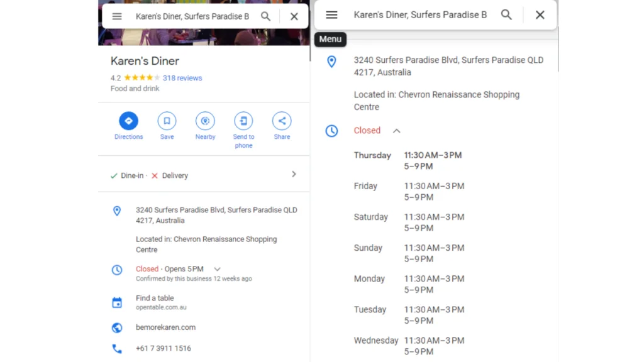Clear the search with X in right panel
The image size is (644, 362).
click(x=540, y=15)
